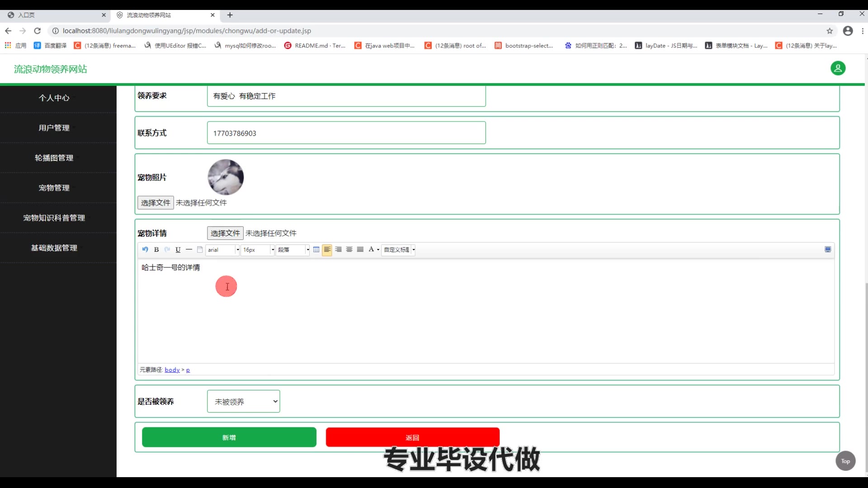This screenshot has height=488, width=868.
Task: Click the body link in element path
Action: [172, 370]
